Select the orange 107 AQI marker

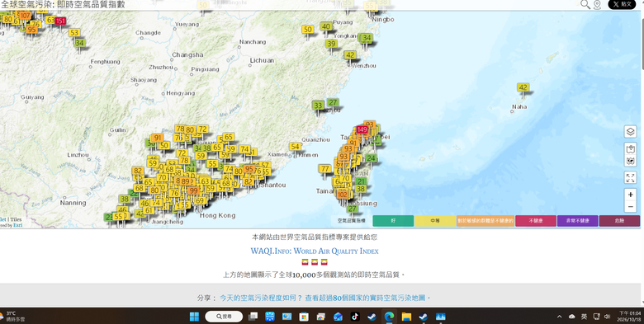(25, 16)
